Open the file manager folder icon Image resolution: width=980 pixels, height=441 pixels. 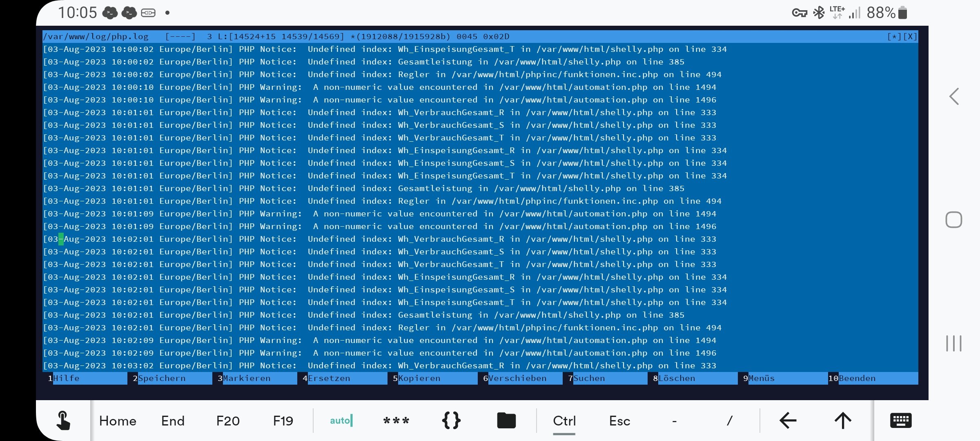(506, 421)
